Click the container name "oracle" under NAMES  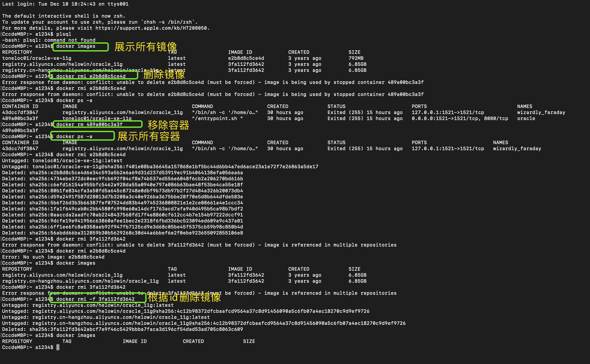pos(526,118)
